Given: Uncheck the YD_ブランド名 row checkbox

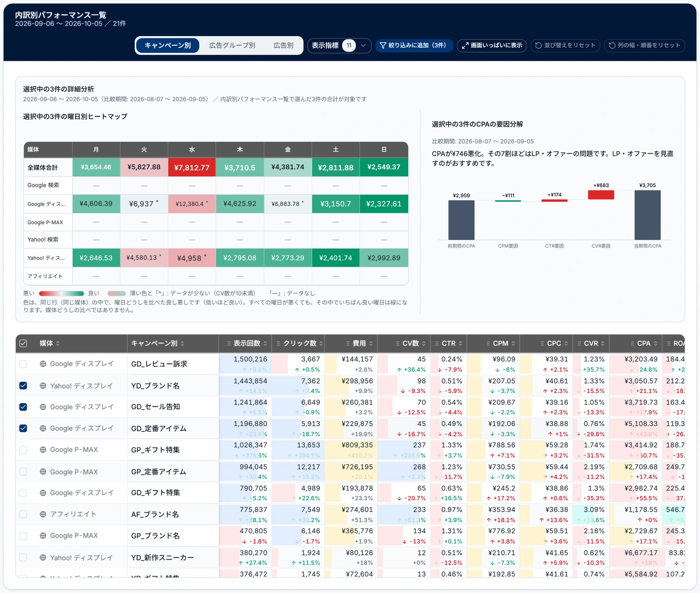Looking at the screenshot, I should (x=23, y=386).
